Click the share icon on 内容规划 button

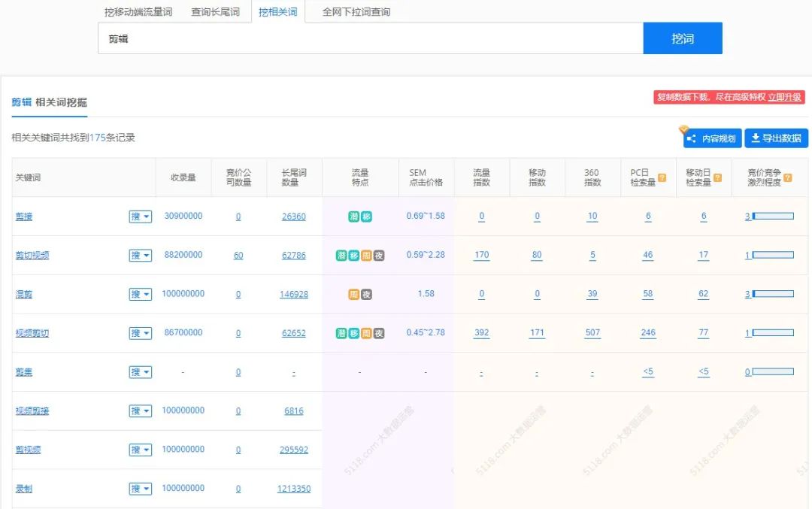coord(691,138)
